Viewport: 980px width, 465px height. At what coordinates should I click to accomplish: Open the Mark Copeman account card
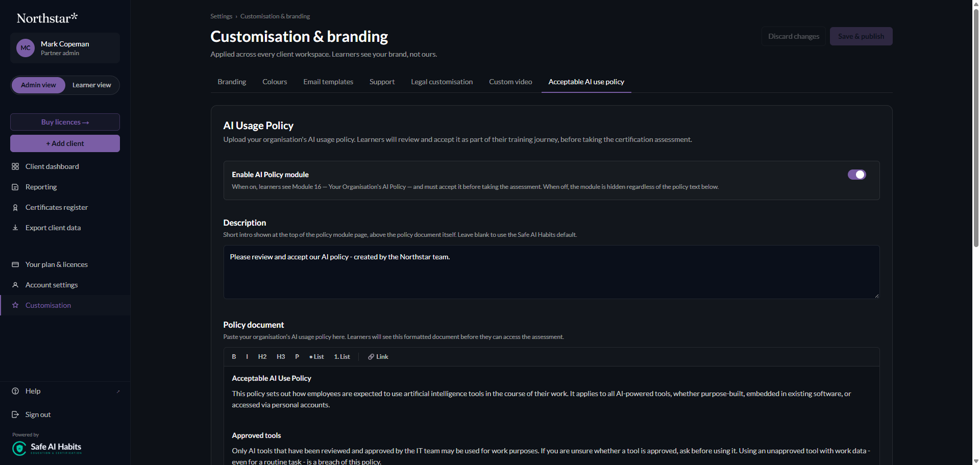(65, 48)
